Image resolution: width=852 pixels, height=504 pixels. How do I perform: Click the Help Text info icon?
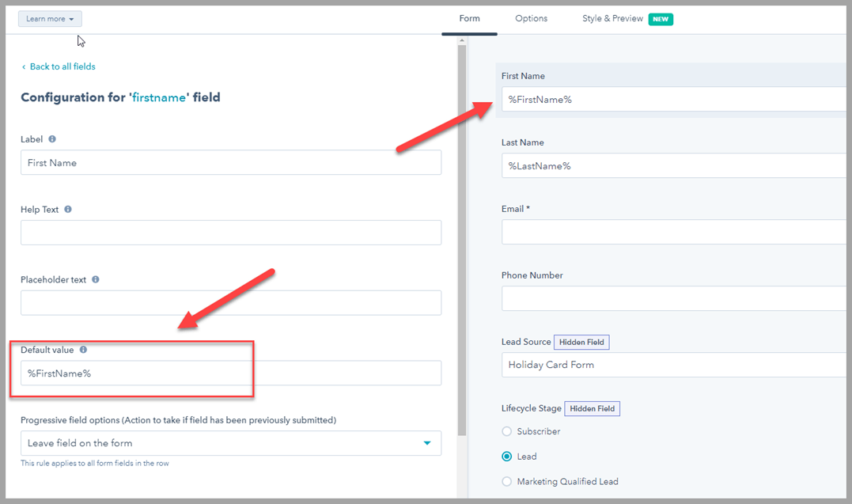(68, 210)
